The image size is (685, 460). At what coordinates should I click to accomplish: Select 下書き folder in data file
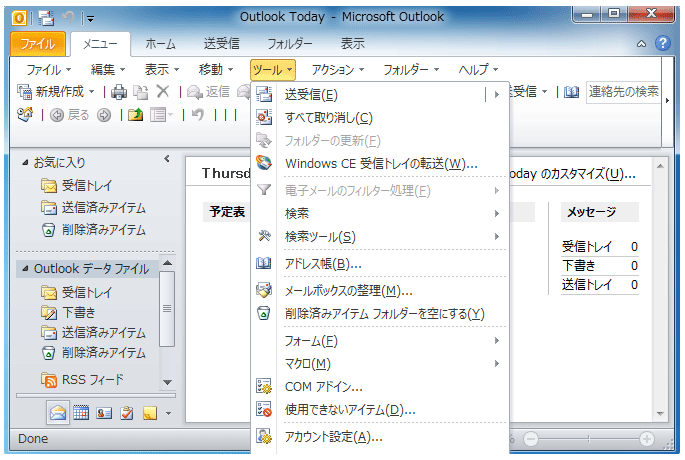[x=68, y=312]
